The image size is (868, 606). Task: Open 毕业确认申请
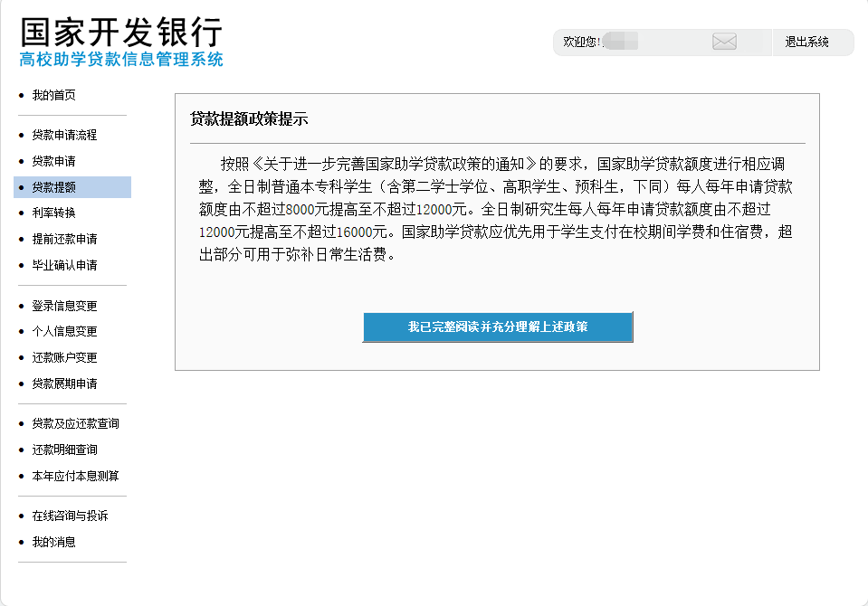pos(64,265)
